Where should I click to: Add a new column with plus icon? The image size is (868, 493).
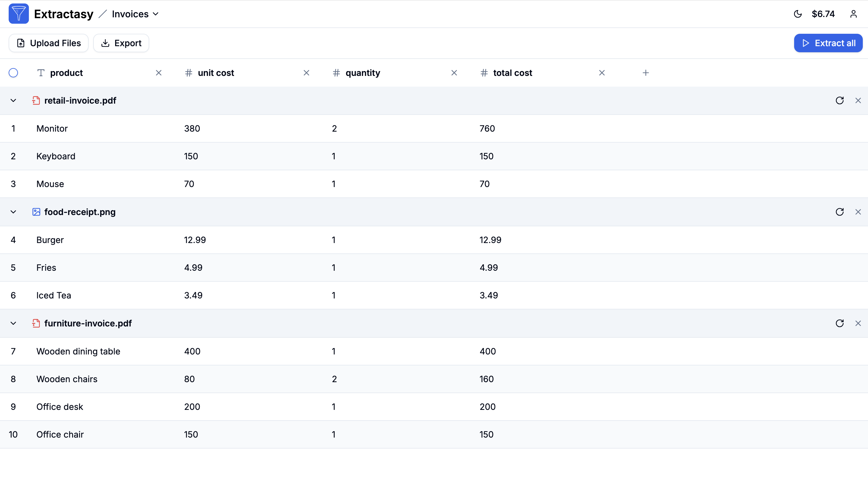pos(646,73)
